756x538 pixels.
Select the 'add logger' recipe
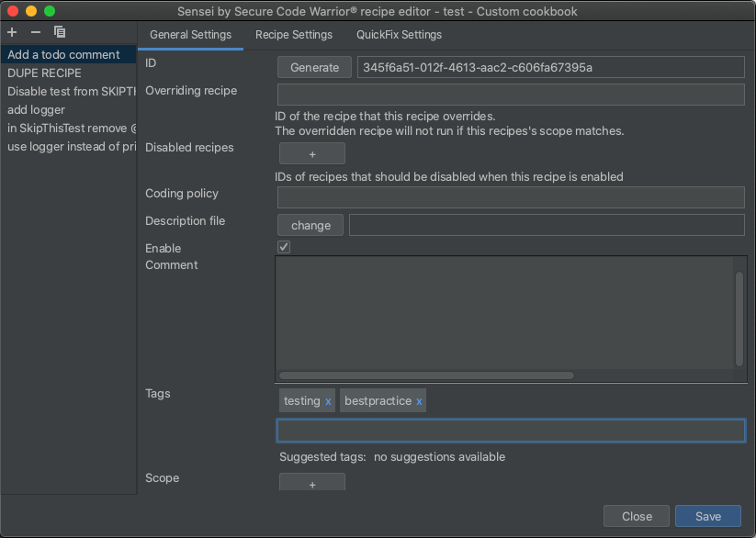(x=69, y=109)
